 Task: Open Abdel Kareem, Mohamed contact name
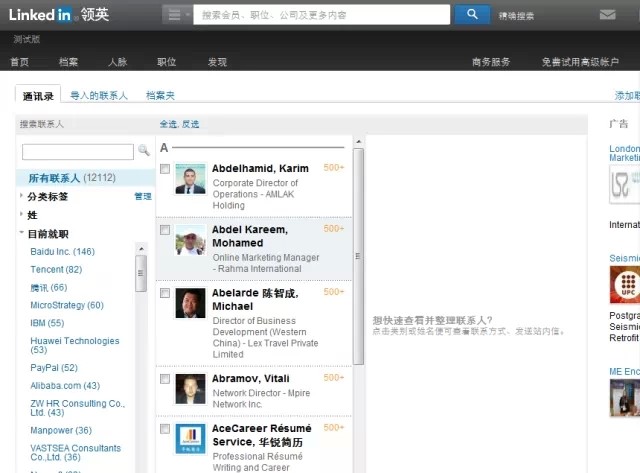[x=250, y=236]
